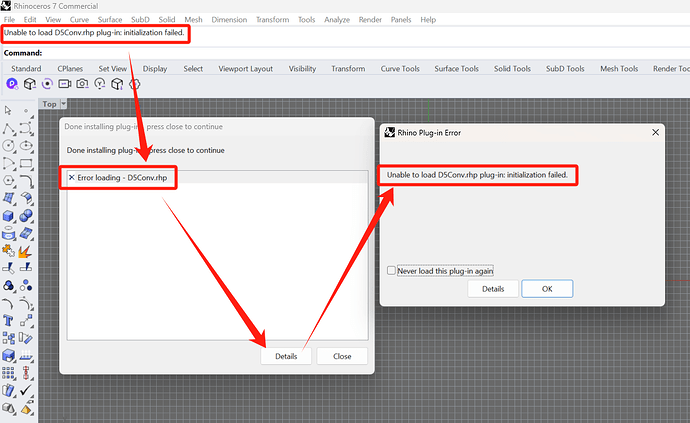690x423 pixels.
Task: Select the Polyline tool
Action: (8, 129)
